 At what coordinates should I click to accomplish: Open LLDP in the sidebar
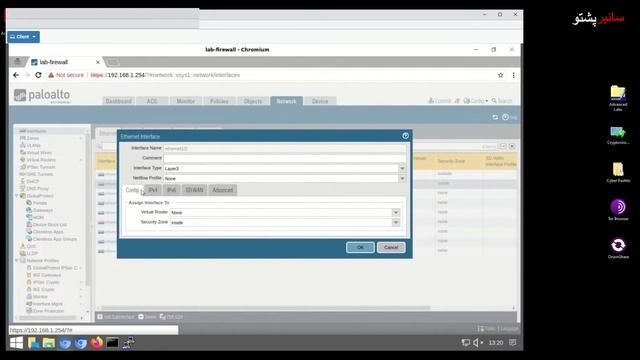(x=32, y=253)
